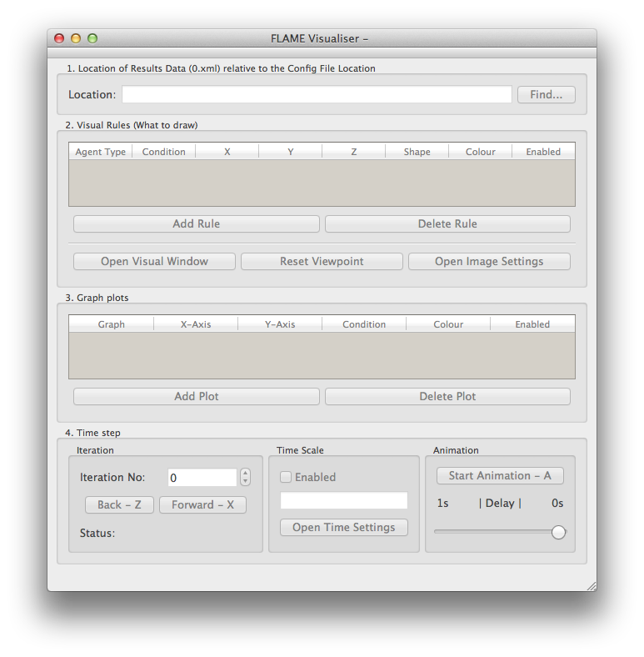Click the Delay slider handle

(x=558, y=532)
